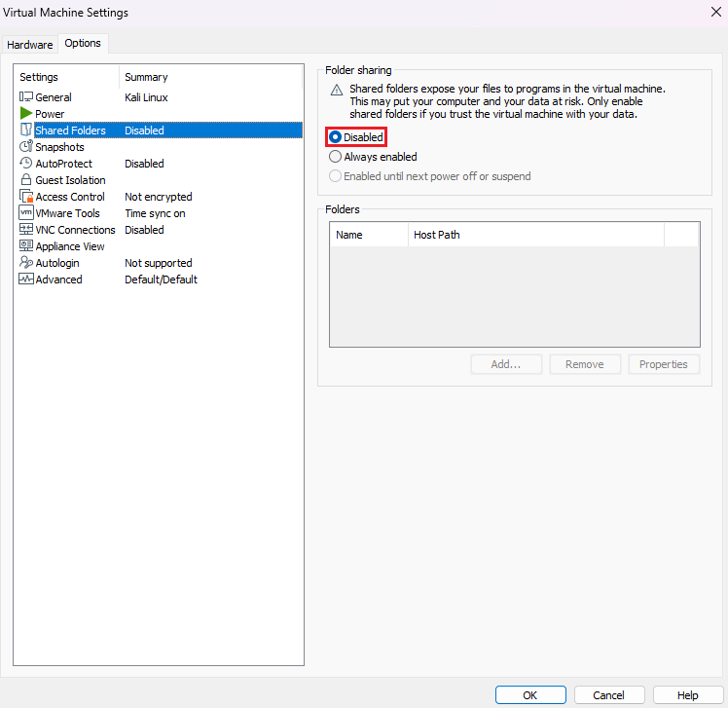Click the green Power play icon
The width and height of the screenshot is (728, 708).
click(x=26, y=114)
